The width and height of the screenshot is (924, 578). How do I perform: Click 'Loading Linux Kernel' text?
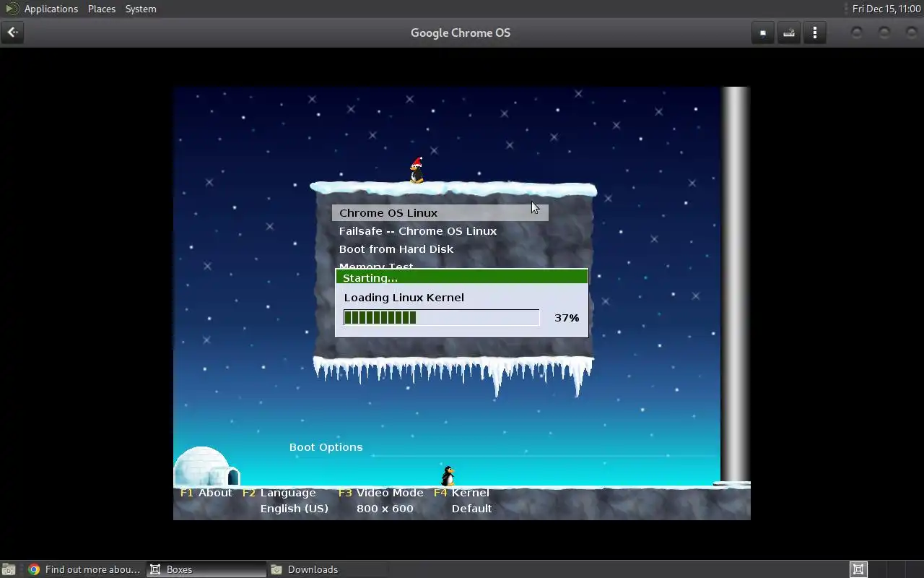tap(404, 298)
